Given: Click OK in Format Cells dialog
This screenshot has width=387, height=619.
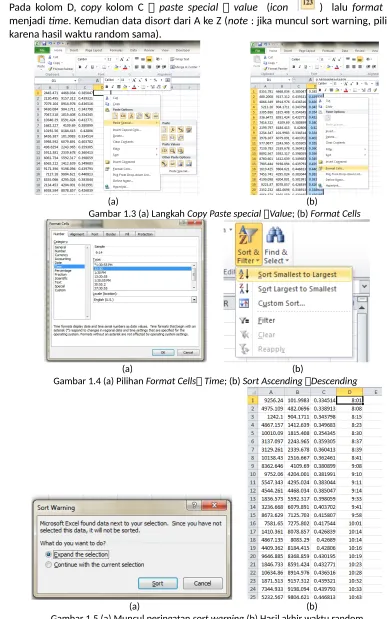Looking at the screenshot, I should (x=163, y=353).
